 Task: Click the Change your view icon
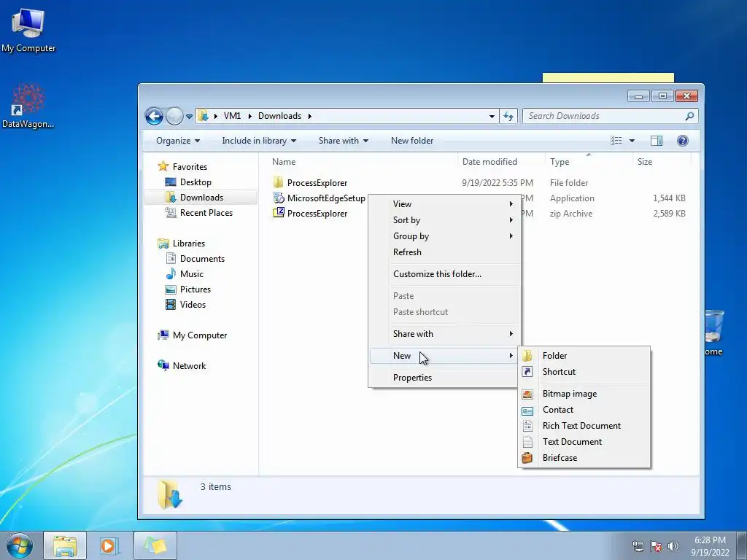click(616, 141)
